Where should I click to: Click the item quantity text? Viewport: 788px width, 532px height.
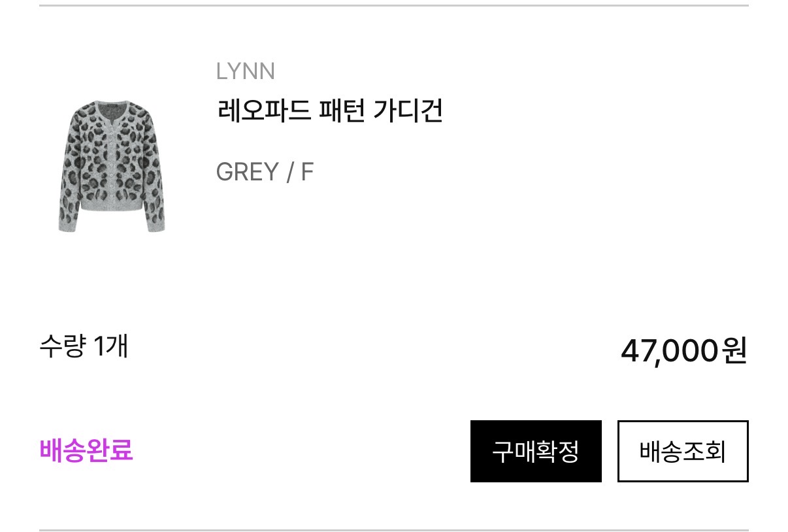pos(84,346)
